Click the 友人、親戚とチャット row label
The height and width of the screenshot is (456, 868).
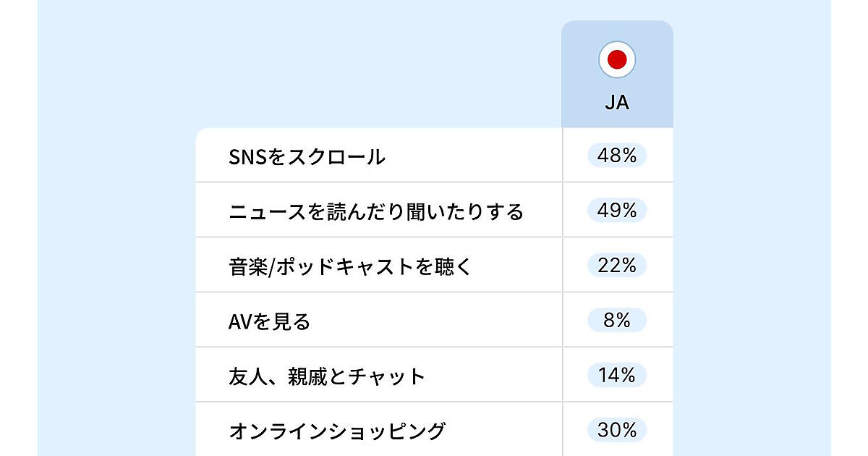coord(327,376)
